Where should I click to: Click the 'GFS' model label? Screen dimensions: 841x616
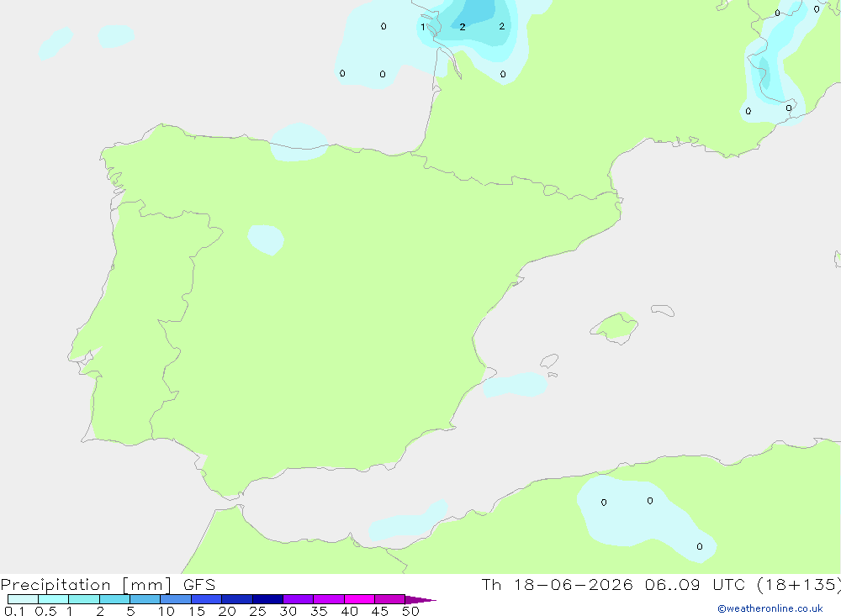199,585
